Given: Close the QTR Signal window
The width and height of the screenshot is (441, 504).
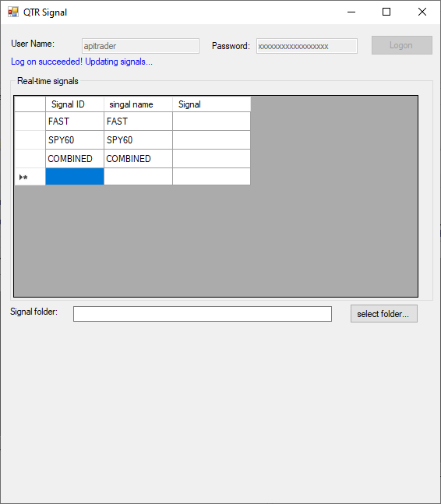Looking at the screenshot, I should click(422, 12).
